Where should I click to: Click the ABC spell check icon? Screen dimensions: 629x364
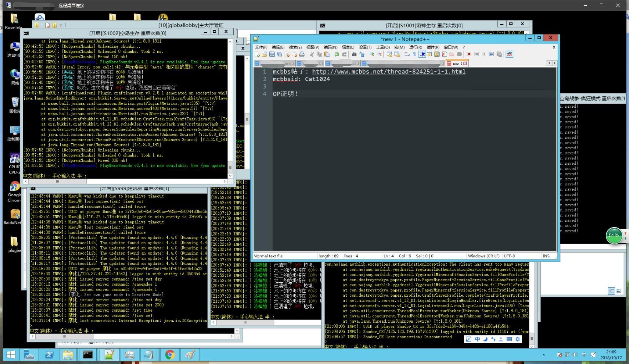[509, 54]
